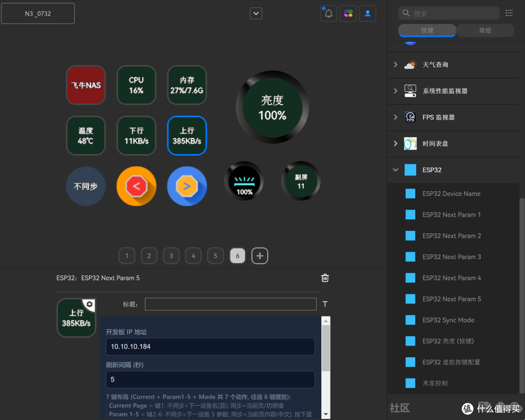Go to page 5

[x=215, y=256]
